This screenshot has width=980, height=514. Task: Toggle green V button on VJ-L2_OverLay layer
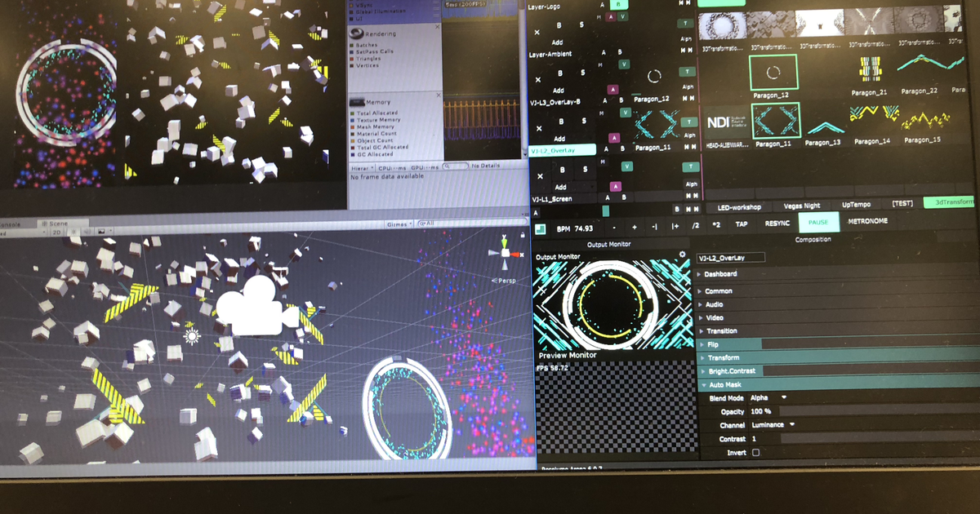click(626, 113)
